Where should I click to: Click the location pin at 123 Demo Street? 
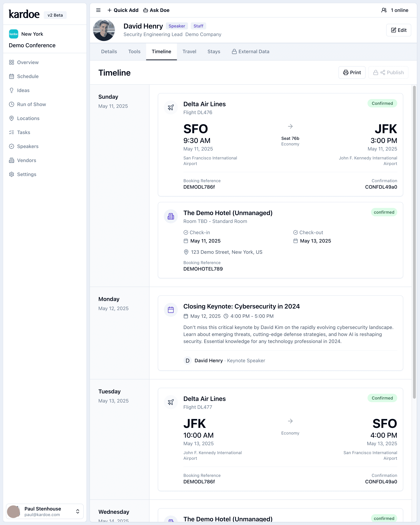click(186, 252)
